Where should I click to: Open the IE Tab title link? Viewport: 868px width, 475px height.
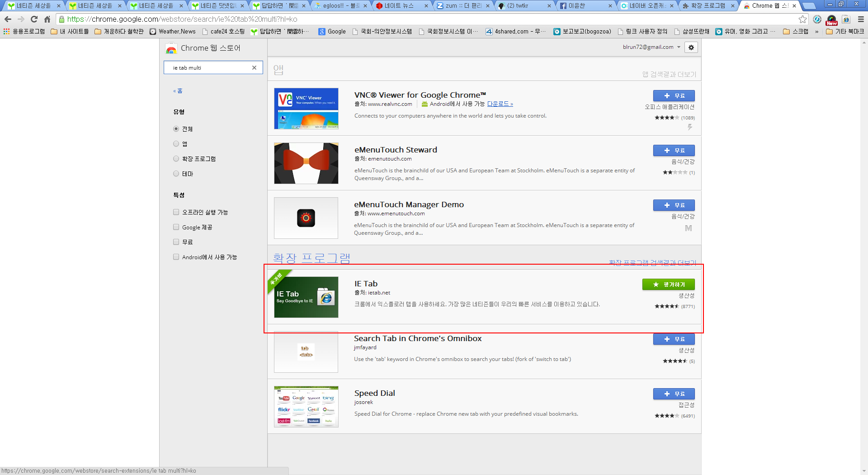366,284
